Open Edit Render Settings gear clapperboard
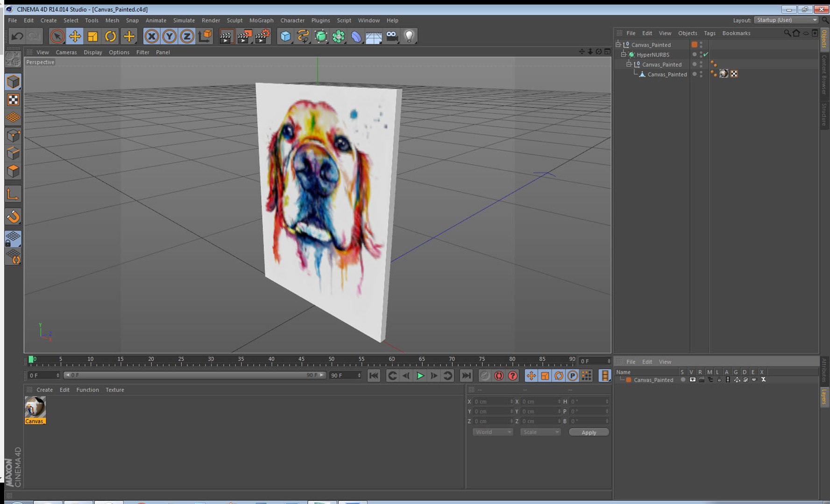The image size is (830, 504). (x=262, y=36)
